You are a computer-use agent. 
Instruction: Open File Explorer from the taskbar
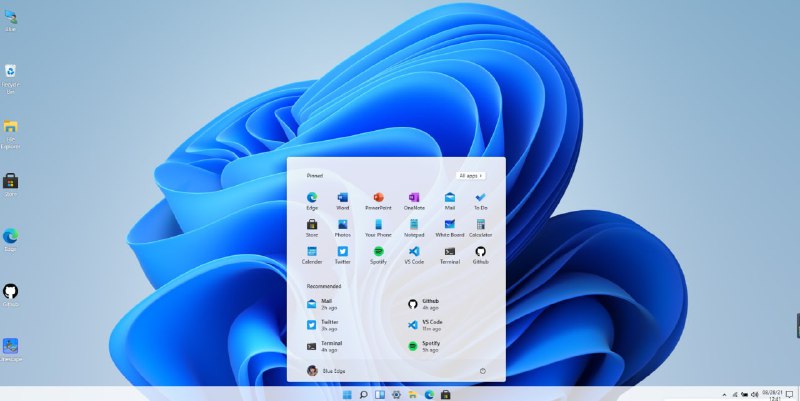pos(412,394)
